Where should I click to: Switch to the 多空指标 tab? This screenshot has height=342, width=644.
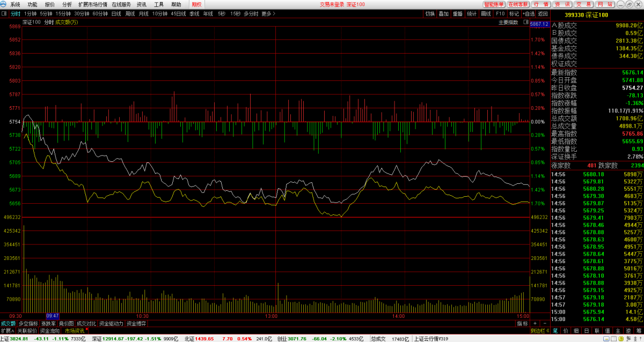28,324
